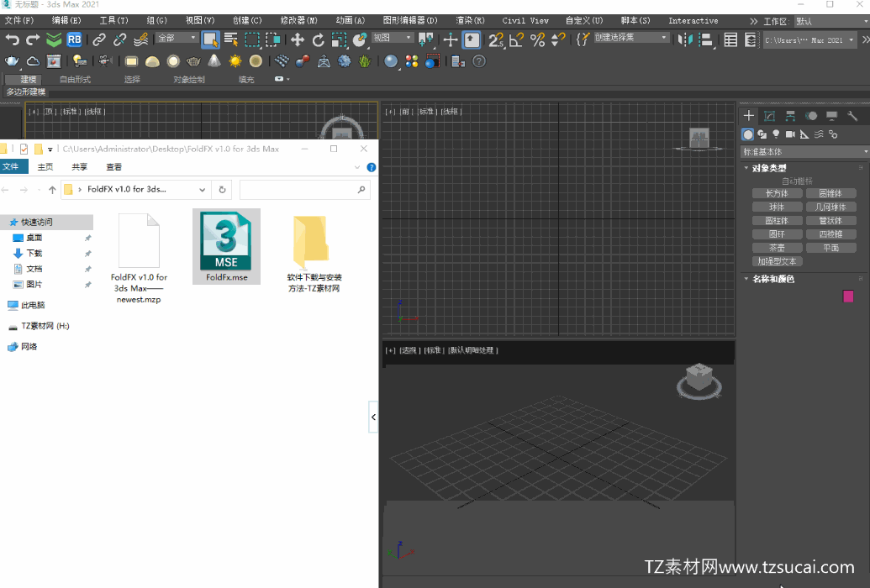Select the Rotate transform tool
Viewport: 870px width, 588px height.
pyautogui.click(x=318, y=39)
